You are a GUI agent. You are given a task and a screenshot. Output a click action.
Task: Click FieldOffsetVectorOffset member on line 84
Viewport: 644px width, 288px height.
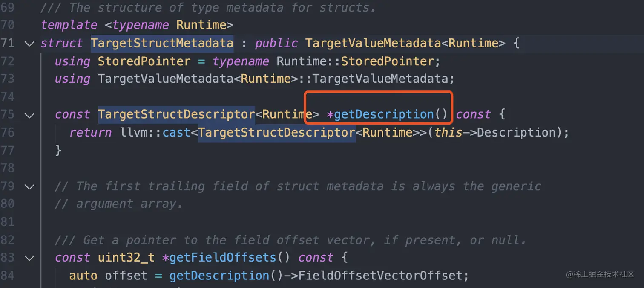point(380,276)
